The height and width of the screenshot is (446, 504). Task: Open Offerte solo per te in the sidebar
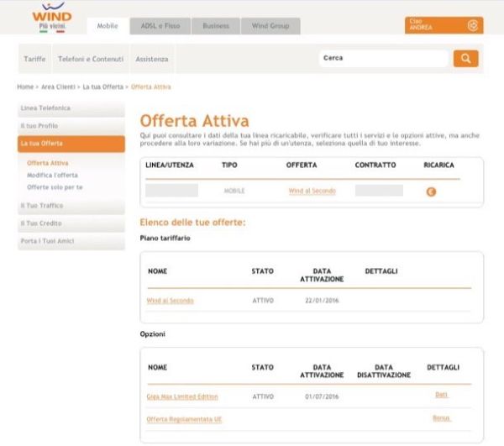(x=55, y=187)
